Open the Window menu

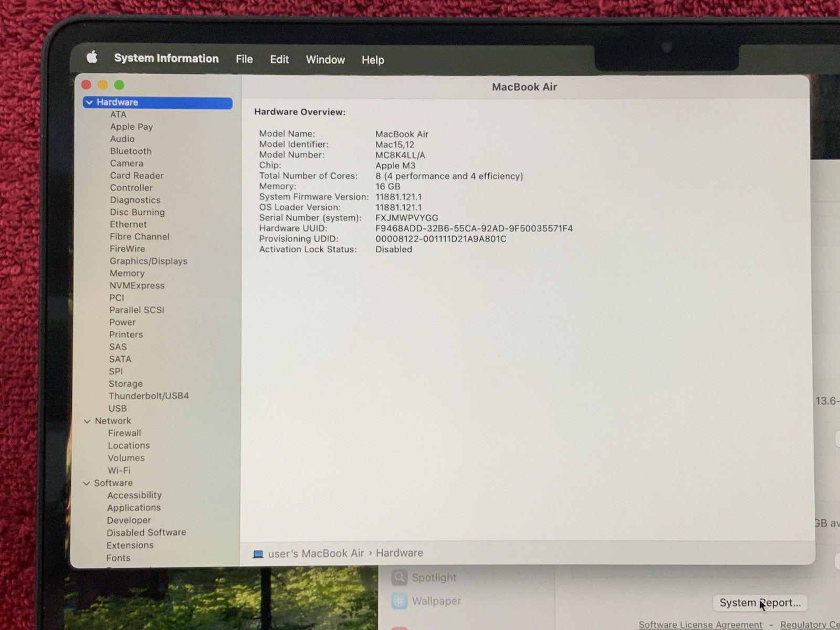[x=325, y=60]
